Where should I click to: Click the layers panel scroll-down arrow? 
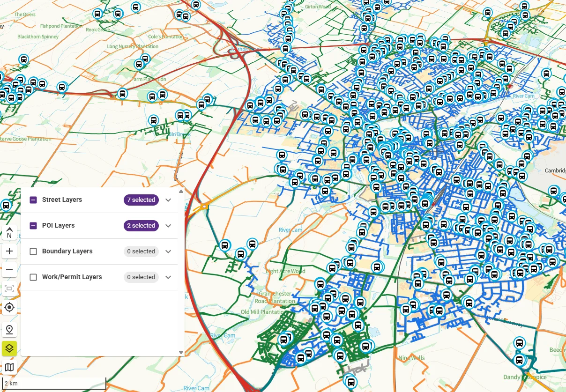[181, 352]
